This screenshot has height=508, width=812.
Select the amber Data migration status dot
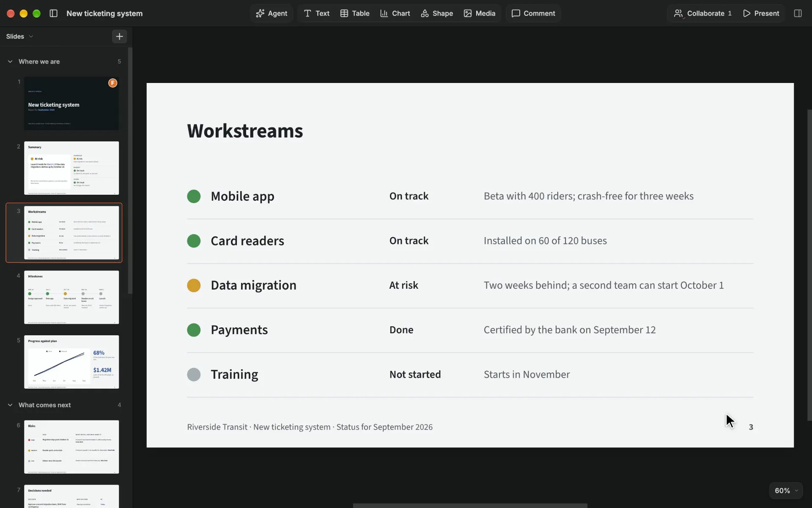(194, 285)
